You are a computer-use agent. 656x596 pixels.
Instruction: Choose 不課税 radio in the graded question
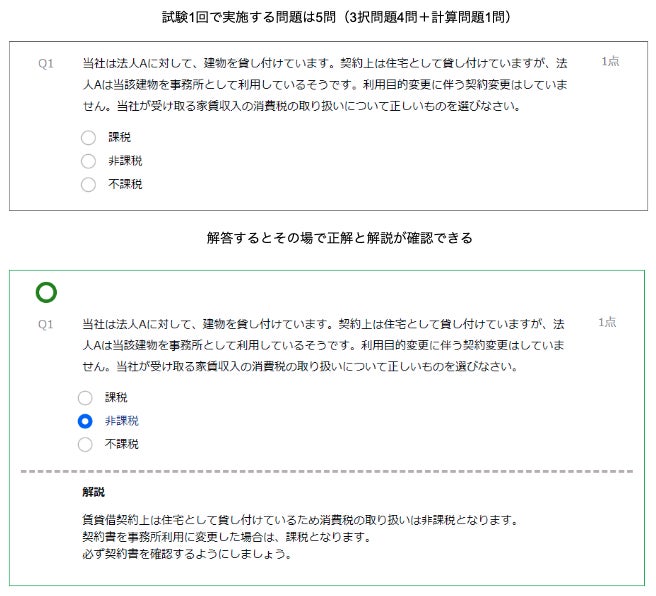(85, 445)
